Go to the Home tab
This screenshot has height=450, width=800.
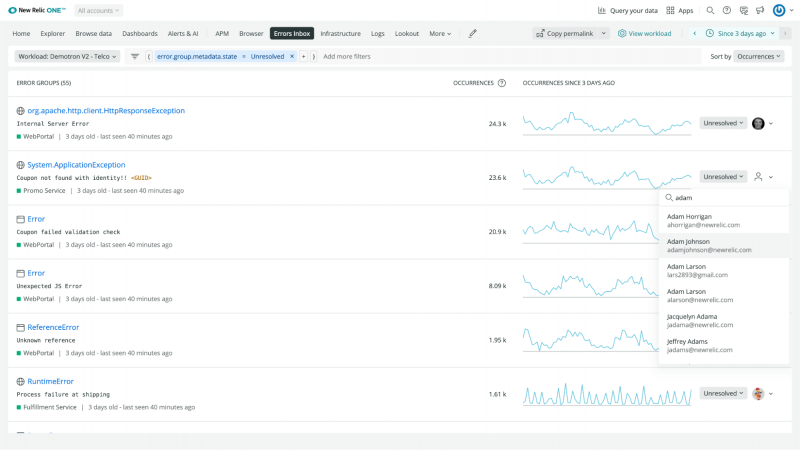pos(21,34)
